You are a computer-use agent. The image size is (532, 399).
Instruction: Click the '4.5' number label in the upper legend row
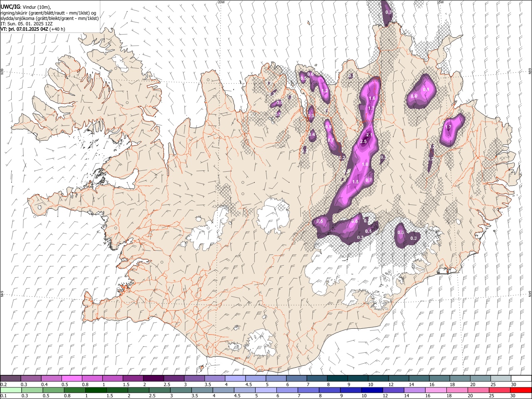(x=249, y=384)
